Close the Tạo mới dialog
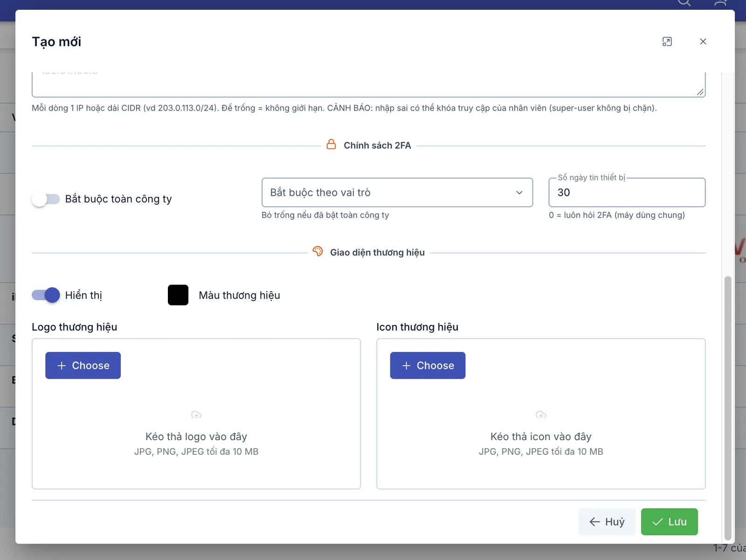This screenshot has width=746, height=560. (x=703, y=41)
